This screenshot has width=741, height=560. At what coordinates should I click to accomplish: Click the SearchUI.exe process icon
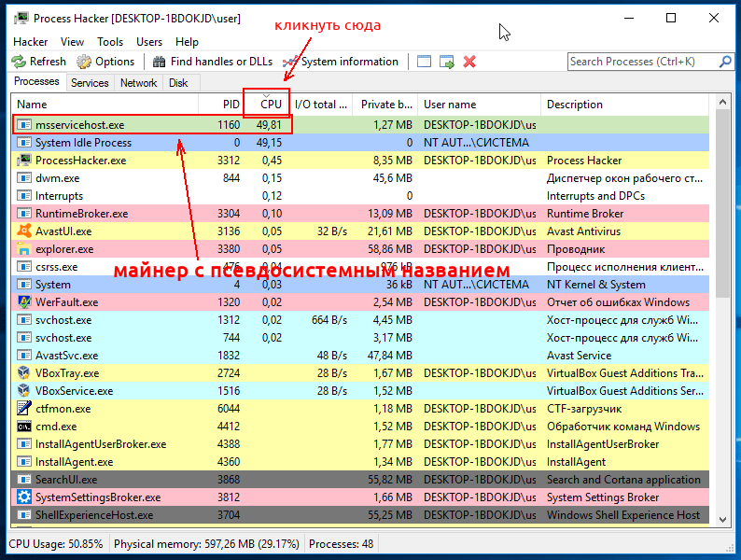pos(24,479)
